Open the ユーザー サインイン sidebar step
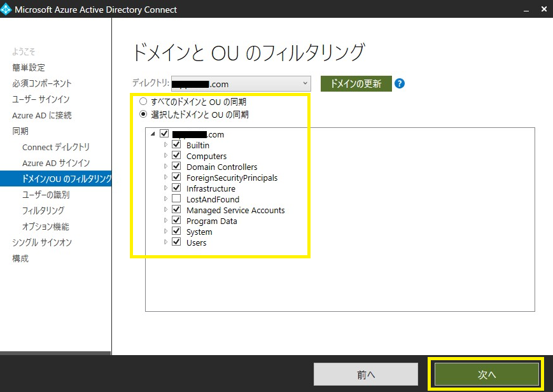 coord(41,99)
